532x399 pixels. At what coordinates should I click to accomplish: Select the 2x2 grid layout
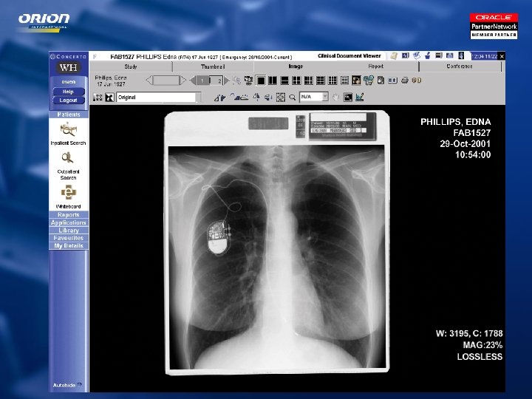296,81
